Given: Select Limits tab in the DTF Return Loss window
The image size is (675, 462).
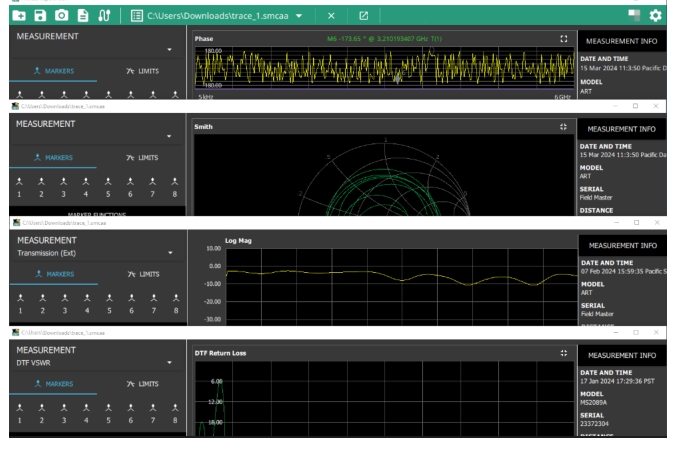Looking at the screenshot, I should pos(142,384).
